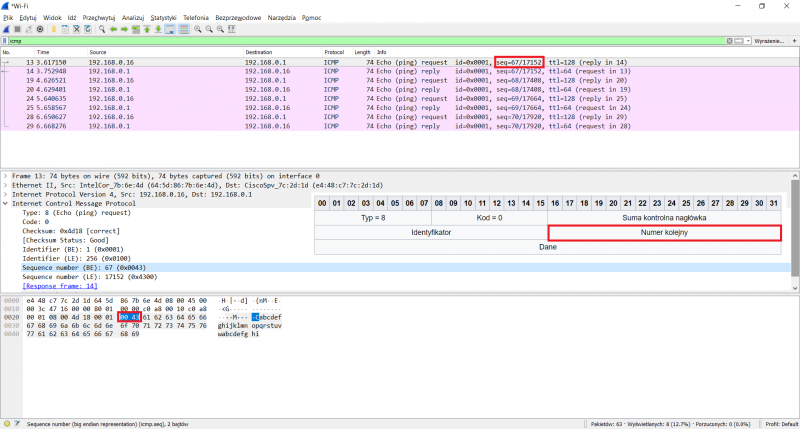Open the display filter bookmark
Image resolution: width=800 pixels, height=429 pixels.
point(6,41)
